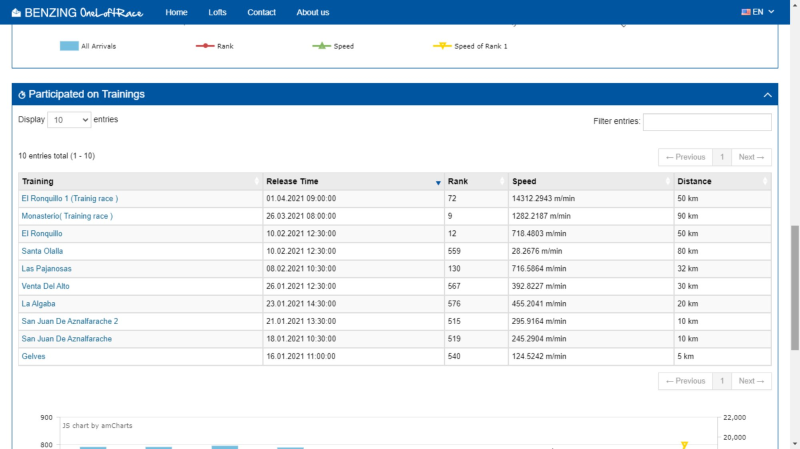
Task: Toggle Speed of Rank 1 legend marker
Action: pos(440,46)
